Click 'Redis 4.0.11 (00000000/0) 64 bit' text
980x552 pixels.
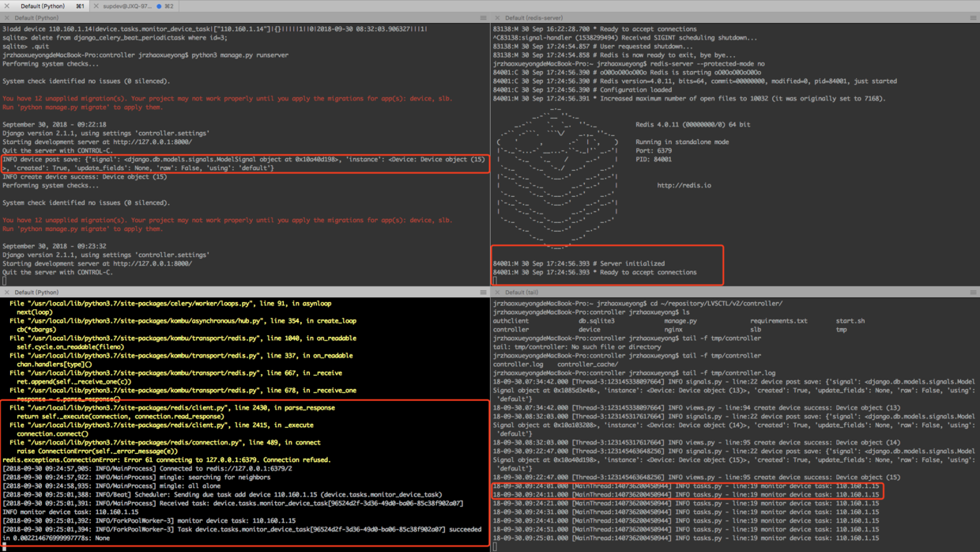click(x=693, y=124)
